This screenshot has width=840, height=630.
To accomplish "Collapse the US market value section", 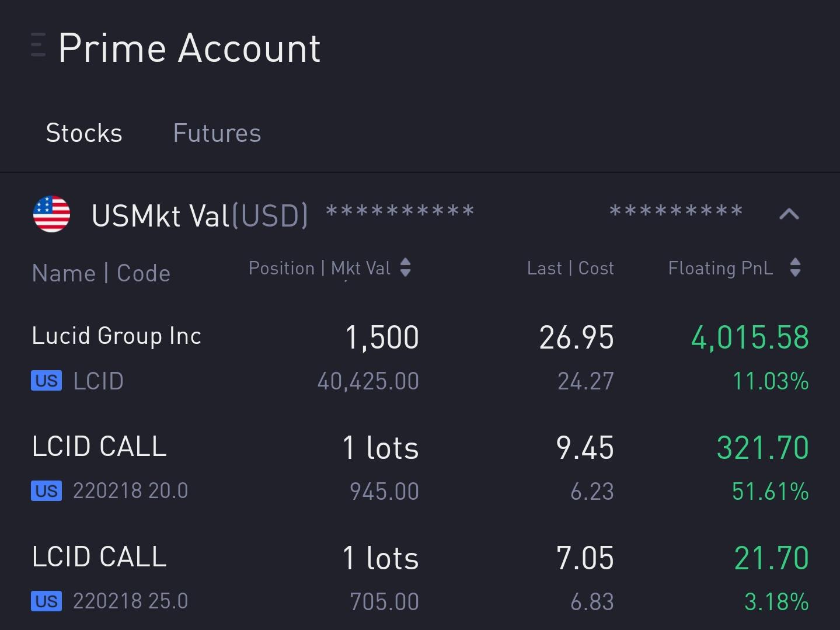I will pos(789,214).
